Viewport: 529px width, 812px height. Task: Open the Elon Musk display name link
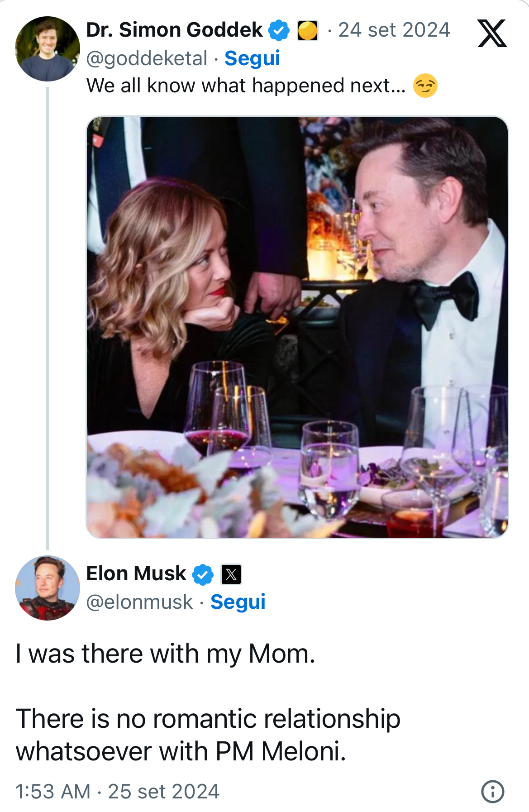pyautogui.click(x=136, y=574)
